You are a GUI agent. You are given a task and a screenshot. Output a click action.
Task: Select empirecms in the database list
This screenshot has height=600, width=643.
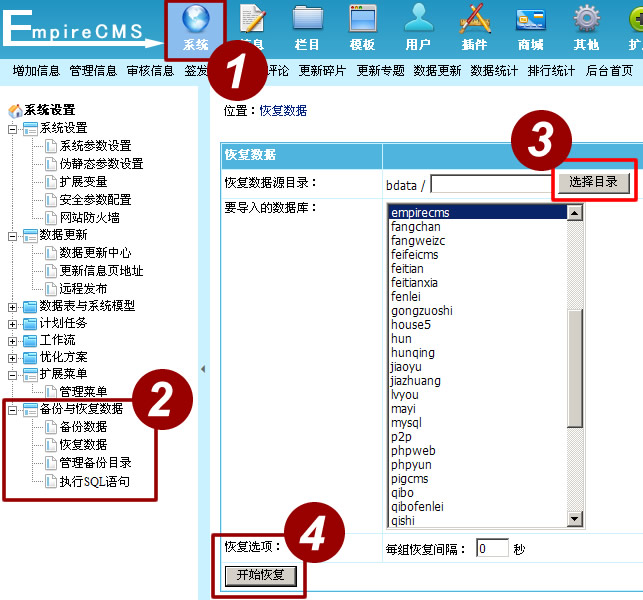(x=477, y=212)
